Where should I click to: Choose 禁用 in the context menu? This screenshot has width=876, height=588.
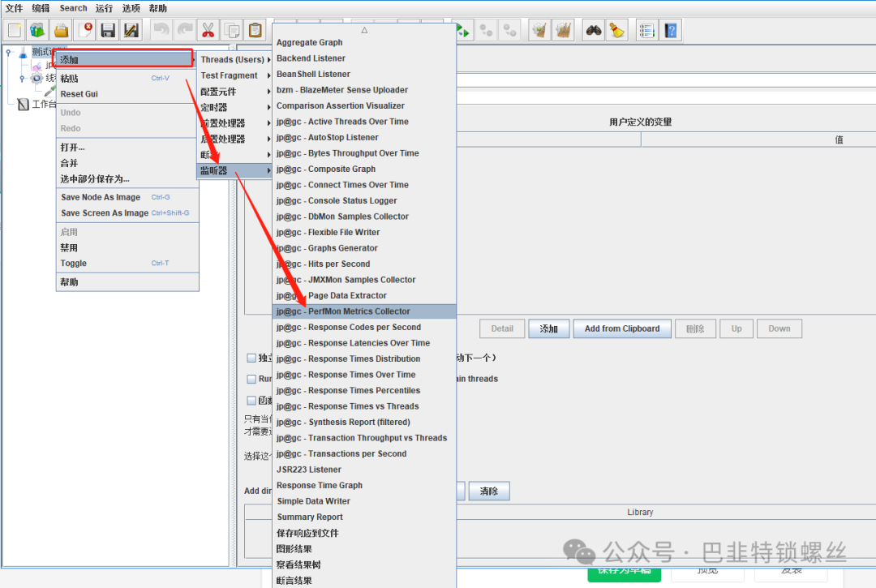tap(127, 247)
